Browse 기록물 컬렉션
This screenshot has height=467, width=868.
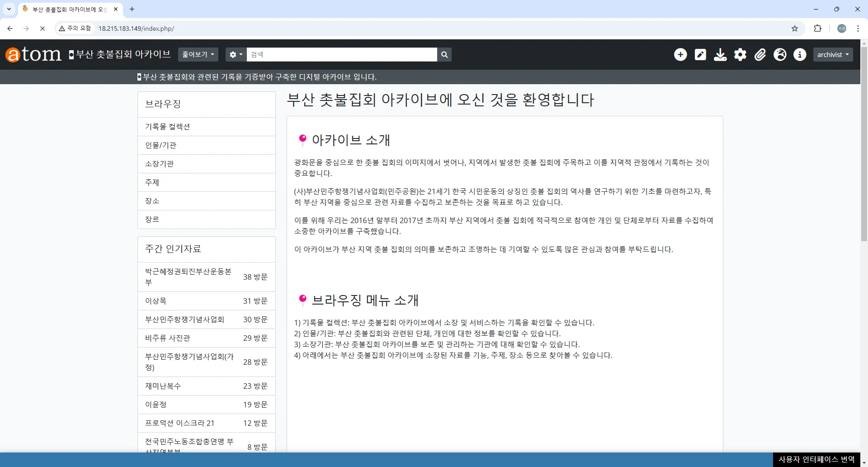[x=207, y=127]
